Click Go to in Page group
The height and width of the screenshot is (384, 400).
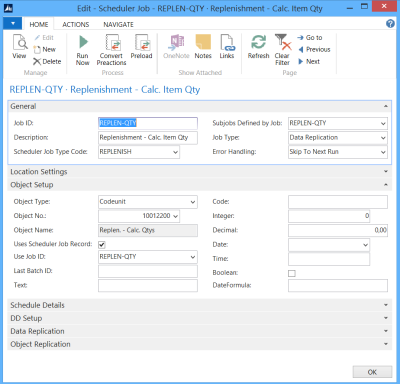click(310, 38)
